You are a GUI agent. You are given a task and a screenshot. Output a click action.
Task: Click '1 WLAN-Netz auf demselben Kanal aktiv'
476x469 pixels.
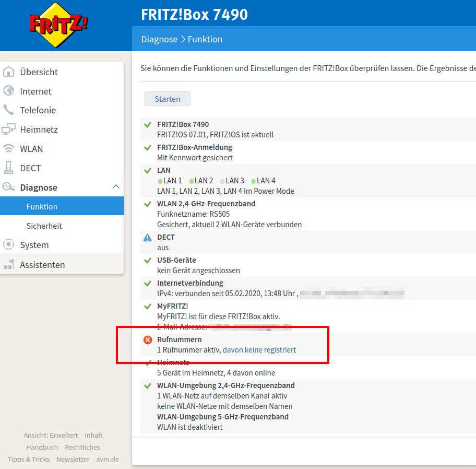coord(222,396)
